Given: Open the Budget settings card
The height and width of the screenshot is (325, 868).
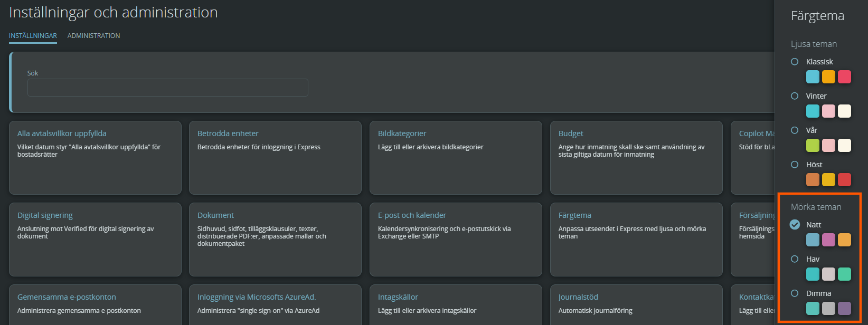Looking at the screenshot, I should tap(636, 158).
